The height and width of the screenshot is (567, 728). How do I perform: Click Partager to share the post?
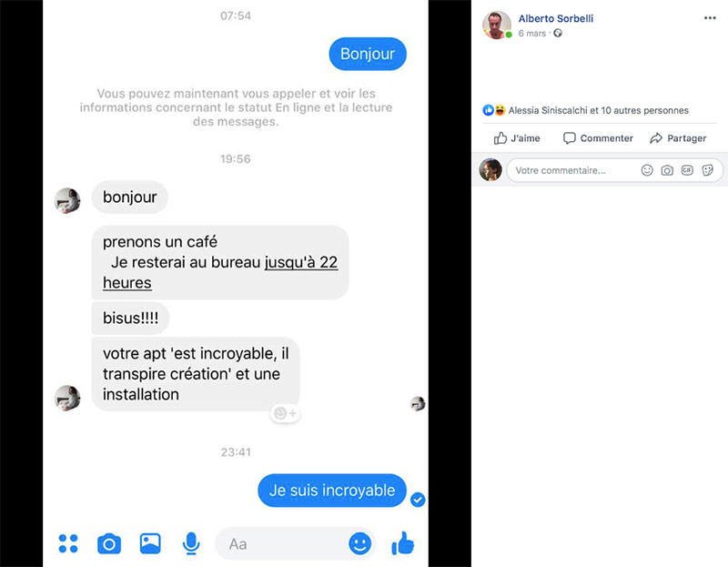678,138
